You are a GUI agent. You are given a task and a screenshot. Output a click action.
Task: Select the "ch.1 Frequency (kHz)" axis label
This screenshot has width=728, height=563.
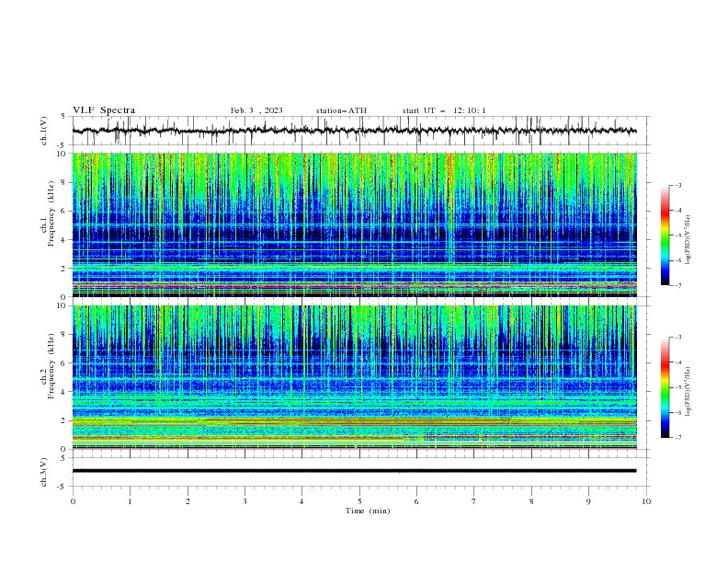click(48, 214)
